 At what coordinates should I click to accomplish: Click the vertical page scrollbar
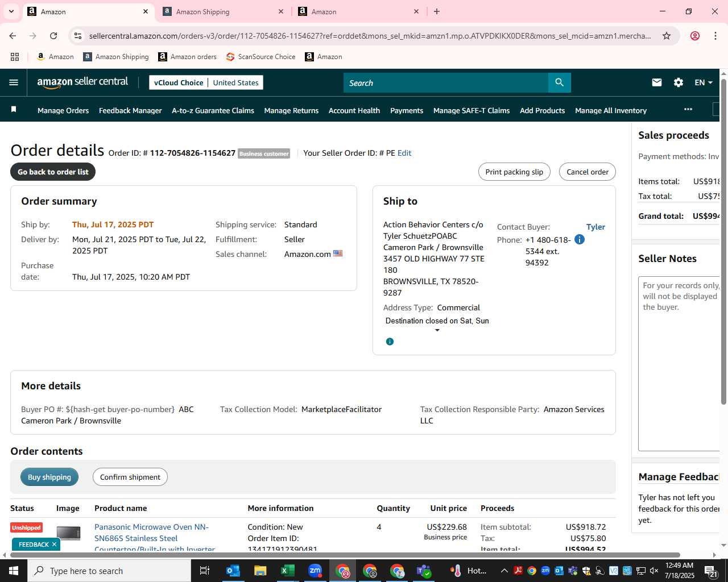[723, 242]
